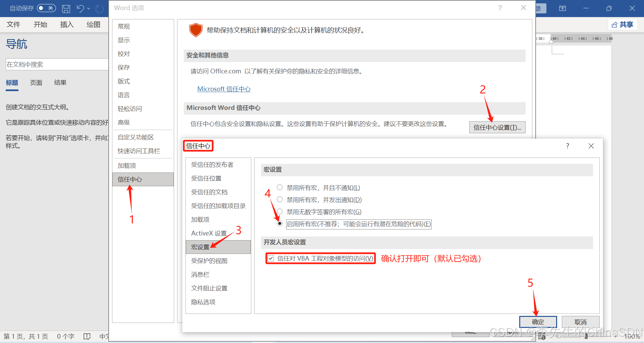The width and height of the screenshot is (644, 343).
Task: Select 加载项 in Trust Center list
Action: point(218,219)
